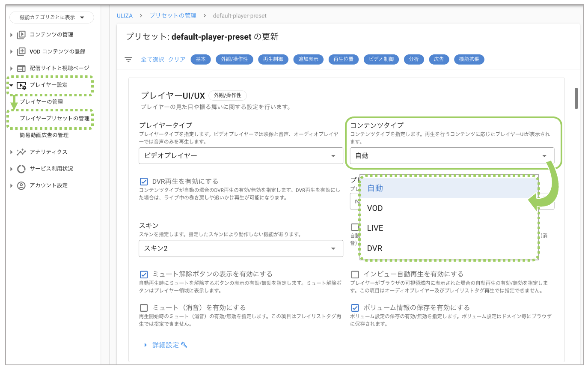Image resolution: width=588 pixels, height=370 pixels.
Task: Open プレイヤープリセットの管理 in the sidebar
Action: click(x=55, y=119)
